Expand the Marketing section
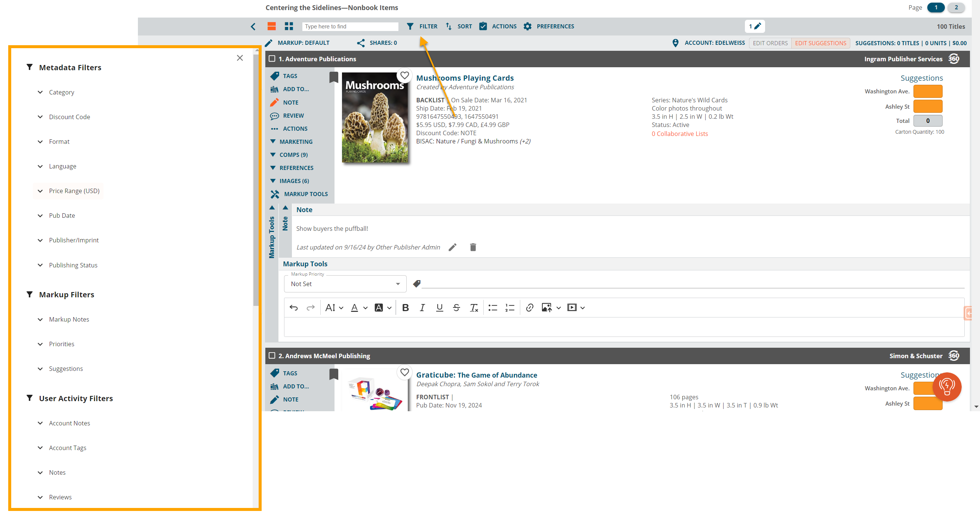 [x=292, y=142]
